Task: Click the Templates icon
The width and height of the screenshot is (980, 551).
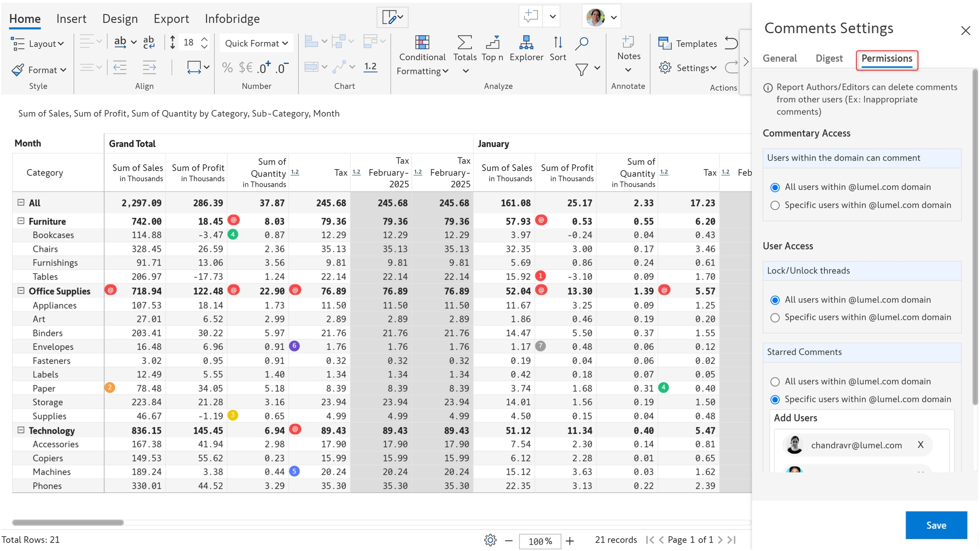Action: (664, 43)
